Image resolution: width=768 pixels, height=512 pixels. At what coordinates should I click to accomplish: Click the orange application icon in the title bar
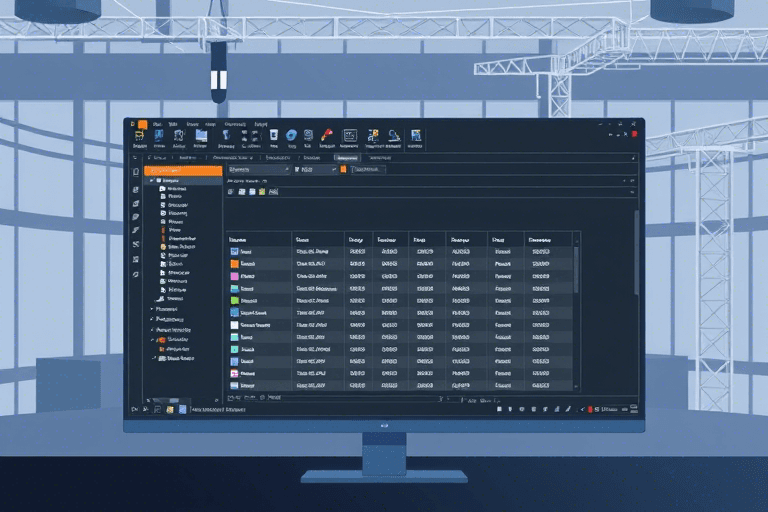point(143,124)
